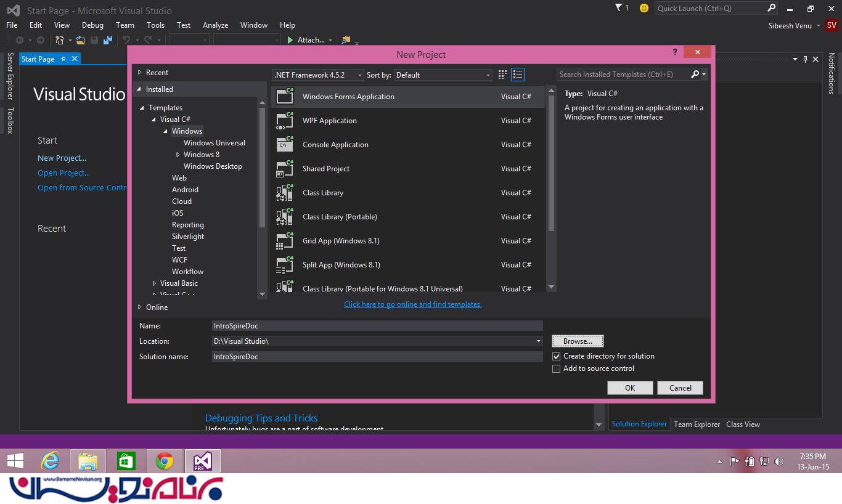Click the Browse button for location
Image resolution: width=842 pixels, height=504 pixels.
pyautogui.click(x=578, y=341)
